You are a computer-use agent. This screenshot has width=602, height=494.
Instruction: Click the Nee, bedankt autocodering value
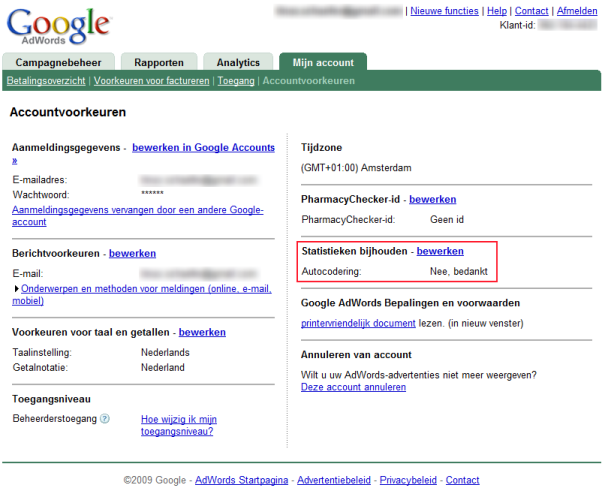(x=459, y=272)
